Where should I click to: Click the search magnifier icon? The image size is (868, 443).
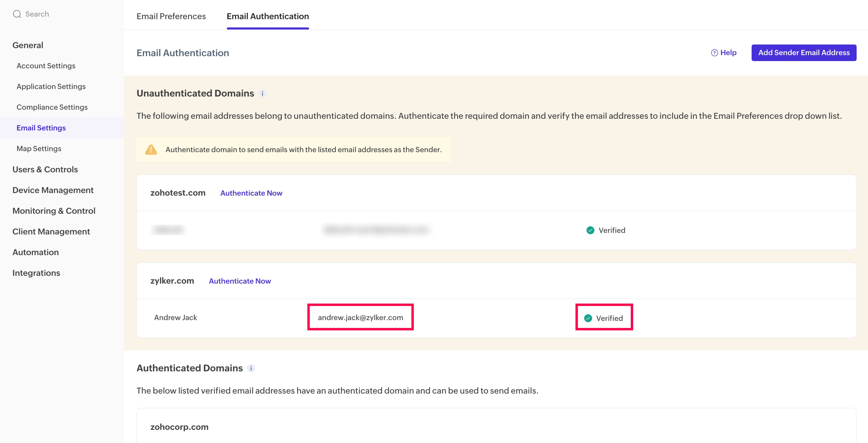coord(17,14)
